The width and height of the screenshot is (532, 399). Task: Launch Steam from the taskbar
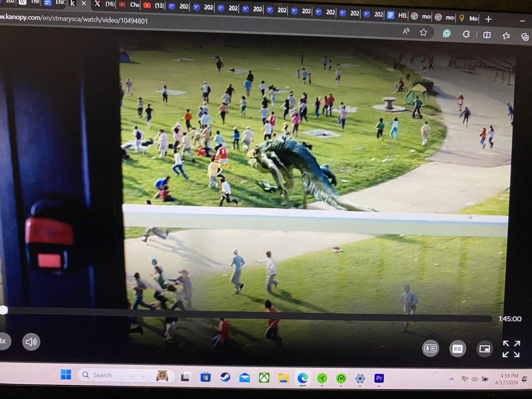tap(225, 377)
